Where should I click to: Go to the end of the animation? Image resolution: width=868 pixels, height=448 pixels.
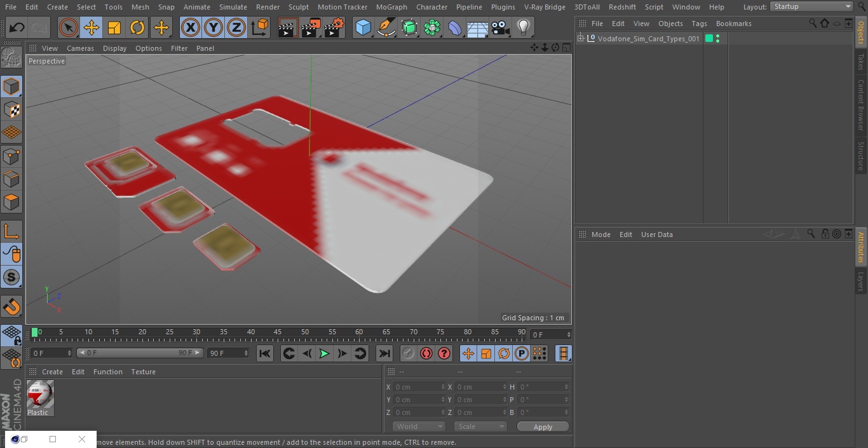[384, 353]
